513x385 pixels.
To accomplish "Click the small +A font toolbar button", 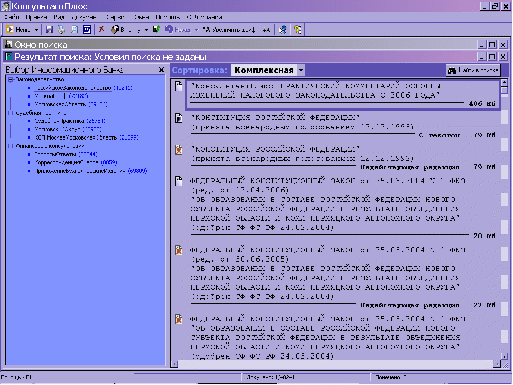I will click(x=266, y=30).
